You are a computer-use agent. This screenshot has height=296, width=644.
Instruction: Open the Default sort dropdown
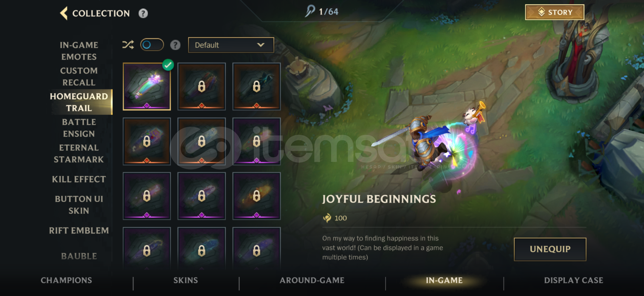(231, 45)
